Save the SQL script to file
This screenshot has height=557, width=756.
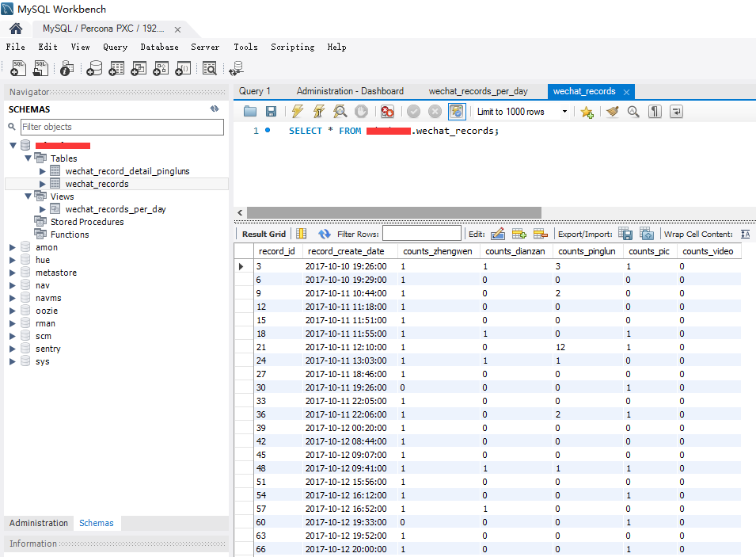271,112
